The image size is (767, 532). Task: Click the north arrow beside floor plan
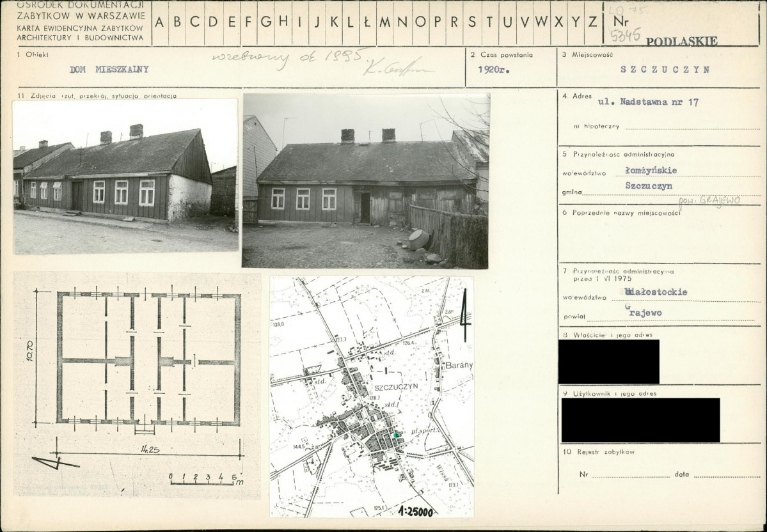[54, 462]
